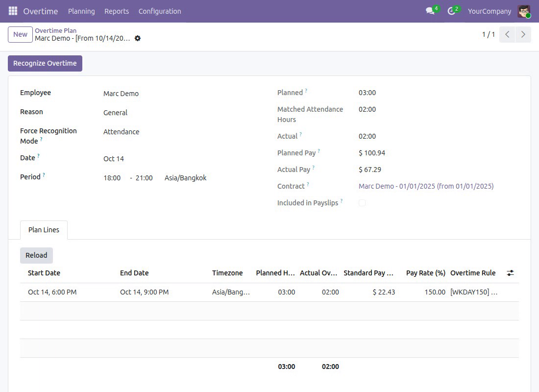Click the Reload button
The image size is (539, 392).
pos(36,255)
